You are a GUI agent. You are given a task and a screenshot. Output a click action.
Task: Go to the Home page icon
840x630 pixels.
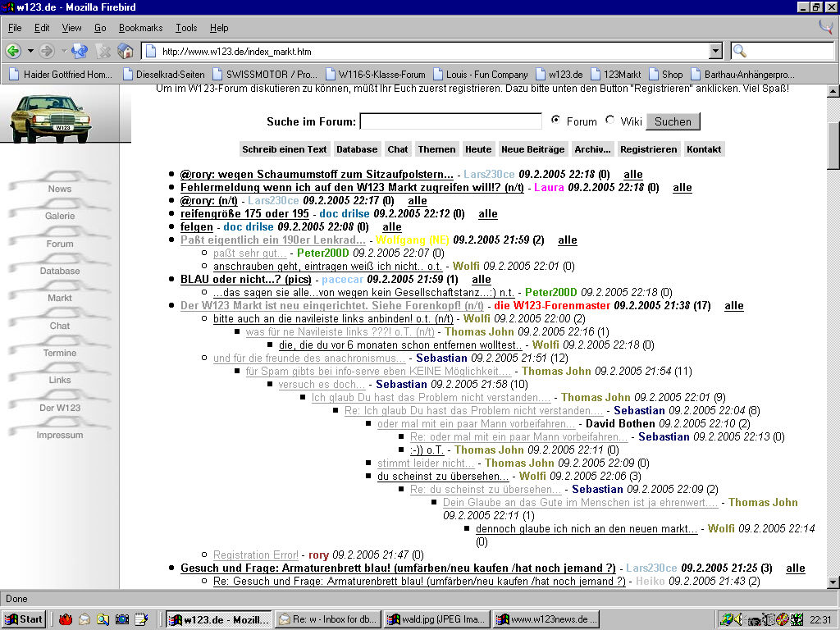[126, 51]
